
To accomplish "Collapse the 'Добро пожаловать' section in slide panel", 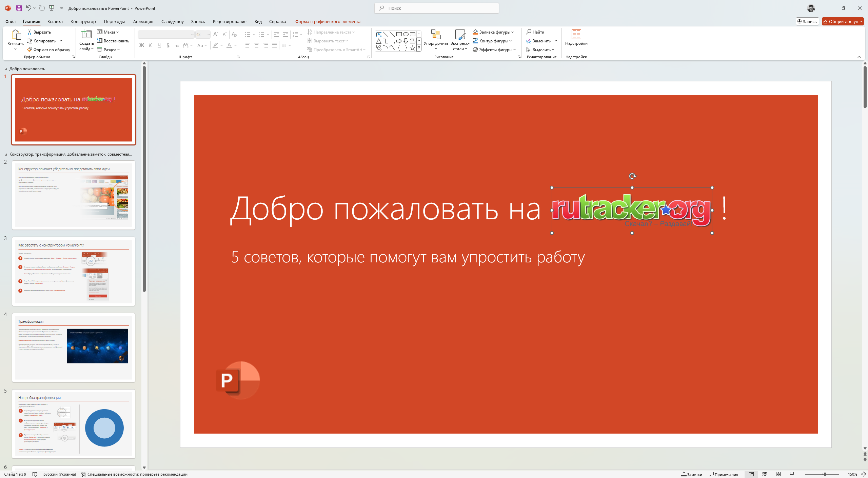I will point(6,69).
